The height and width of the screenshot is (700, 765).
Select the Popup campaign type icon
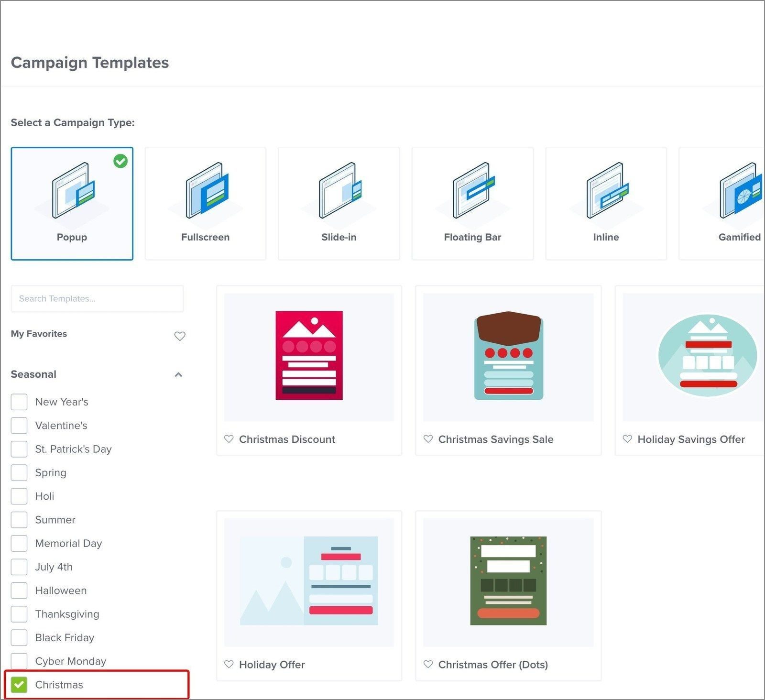[x=73, y=190]
